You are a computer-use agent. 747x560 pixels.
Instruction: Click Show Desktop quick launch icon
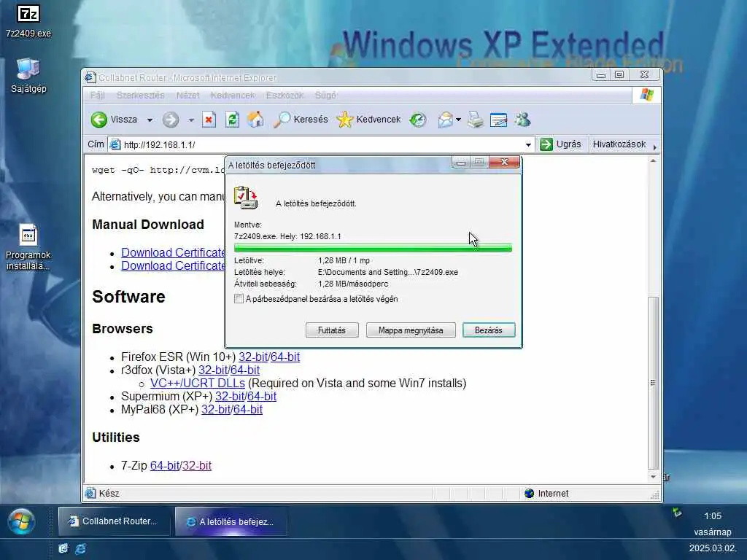click(63, 548)
